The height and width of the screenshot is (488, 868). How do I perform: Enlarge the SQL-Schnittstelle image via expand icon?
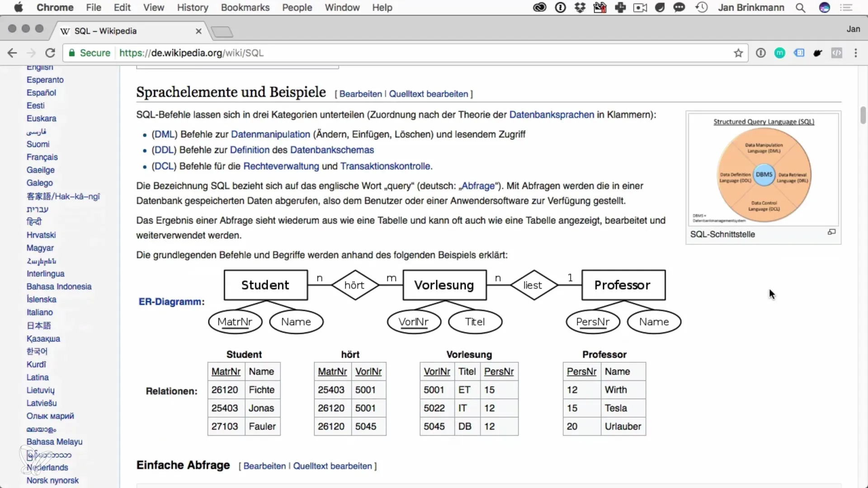pos(831,232)
